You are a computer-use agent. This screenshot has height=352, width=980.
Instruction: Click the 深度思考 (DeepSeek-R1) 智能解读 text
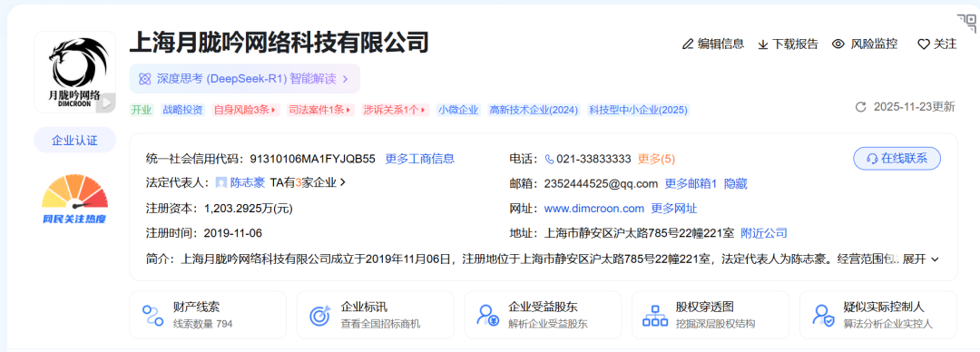pyautogui.click(x=246, y=79)
